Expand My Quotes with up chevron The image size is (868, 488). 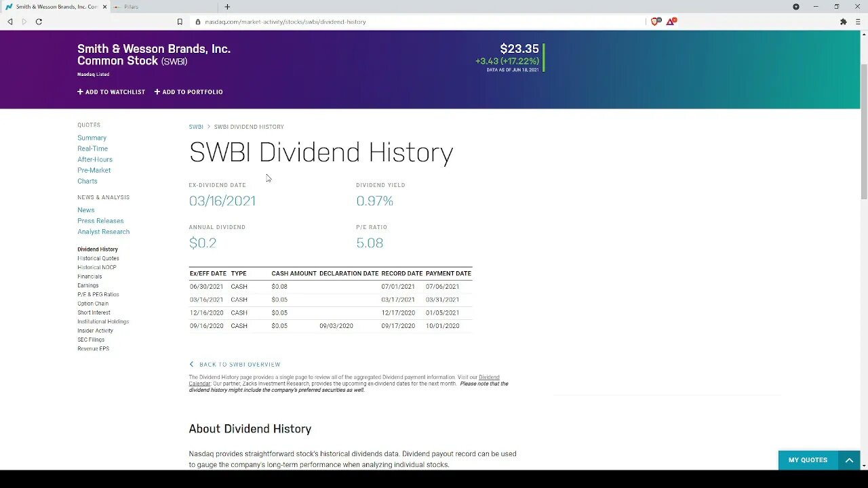(x=849, y=460)
